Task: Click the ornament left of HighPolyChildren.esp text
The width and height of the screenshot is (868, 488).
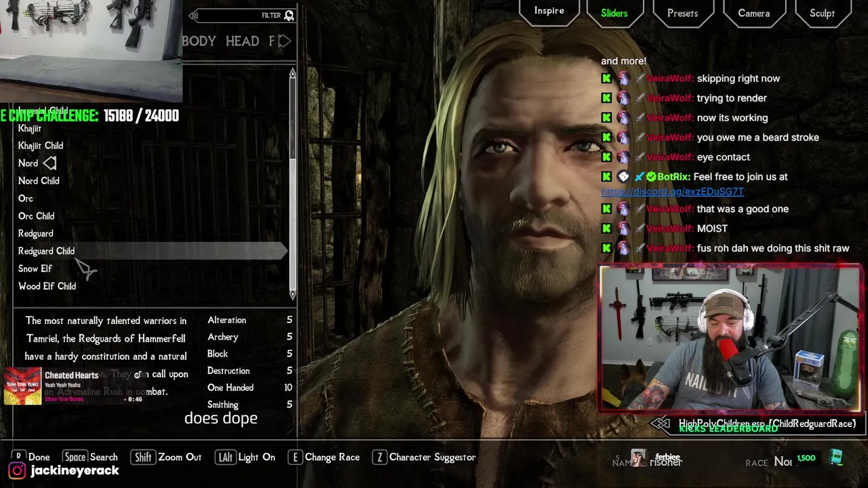Action: point(660,424)
